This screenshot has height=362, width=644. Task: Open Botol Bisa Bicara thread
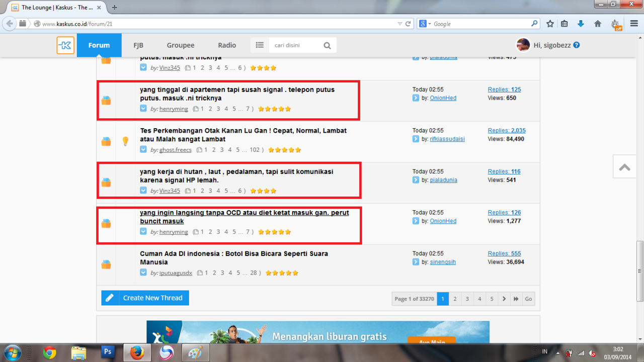click(234, 258)
